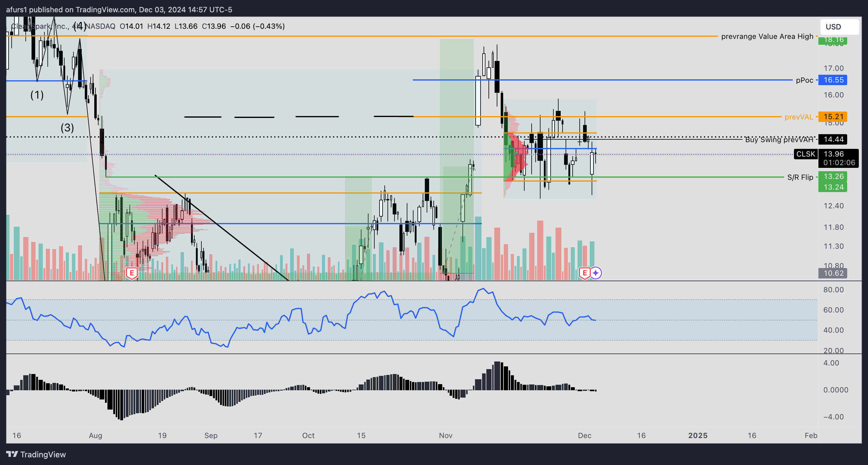Click the pPoc 16.55 price label
The image size is (868, 465).
pyautogui.click(x=832, y=80)
